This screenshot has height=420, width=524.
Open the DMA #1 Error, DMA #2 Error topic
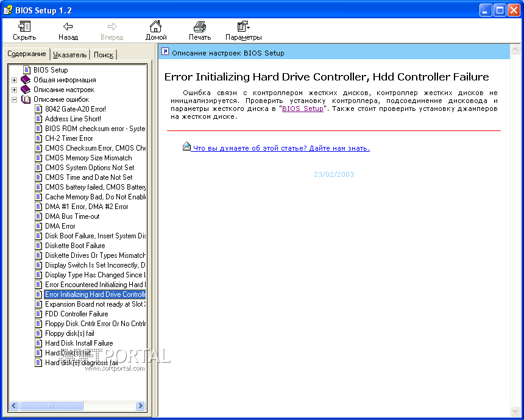[x=87, y=207]
